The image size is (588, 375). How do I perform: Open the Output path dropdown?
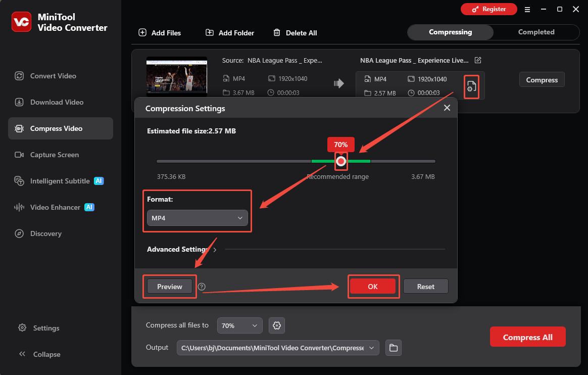coord(278,348)
